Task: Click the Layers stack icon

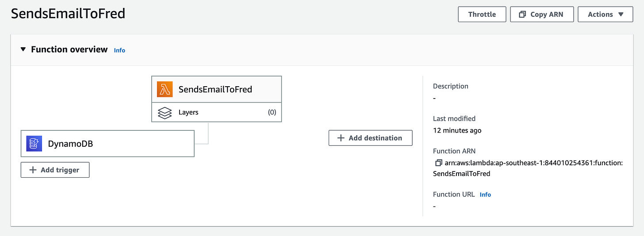Action: (165, 113)
